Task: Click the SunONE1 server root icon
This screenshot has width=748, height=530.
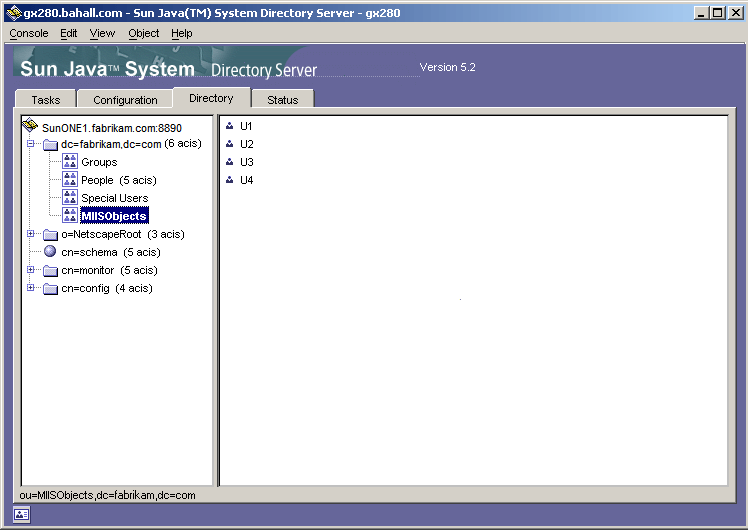Action: (x=30, y=125)
